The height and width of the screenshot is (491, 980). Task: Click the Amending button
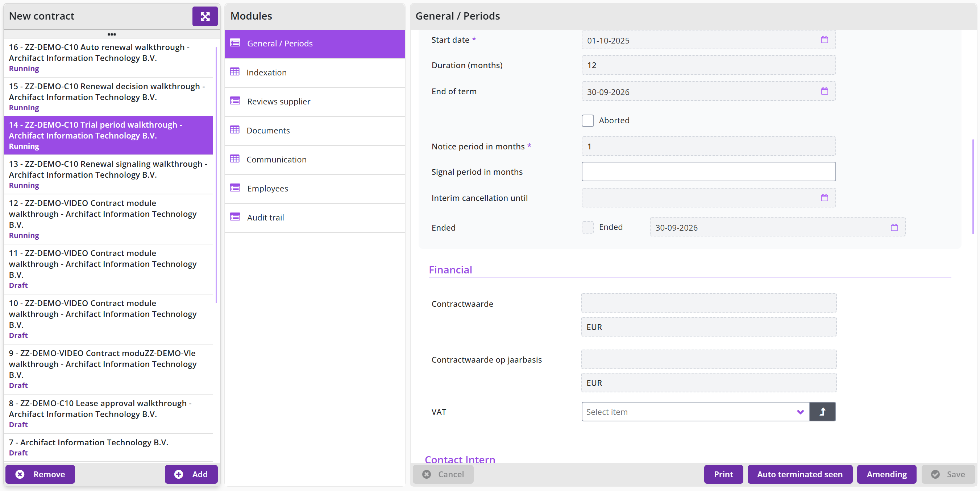(x=886, y=474)
